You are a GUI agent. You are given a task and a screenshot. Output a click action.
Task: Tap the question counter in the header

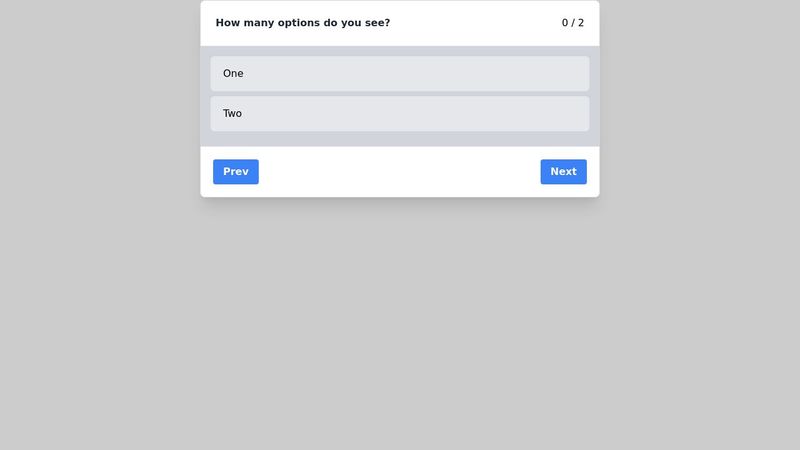(572, 23)
